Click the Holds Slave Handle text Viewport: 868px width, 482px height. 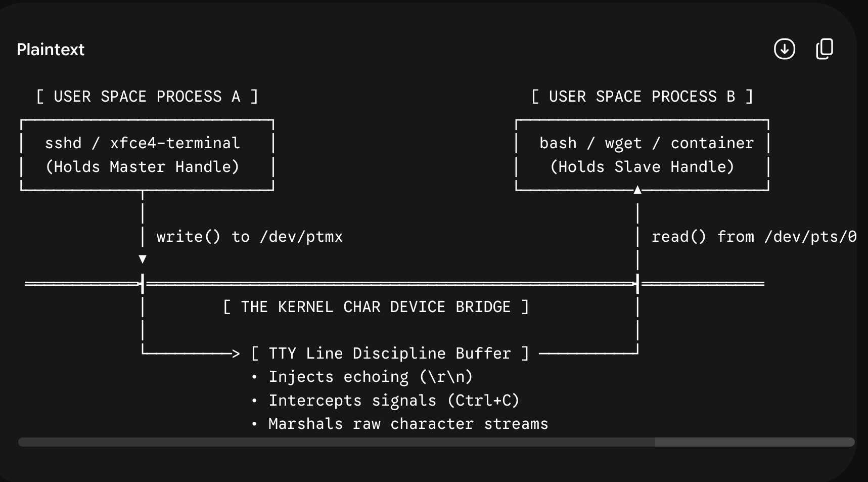pyautogui.click(x=642, y=167)
